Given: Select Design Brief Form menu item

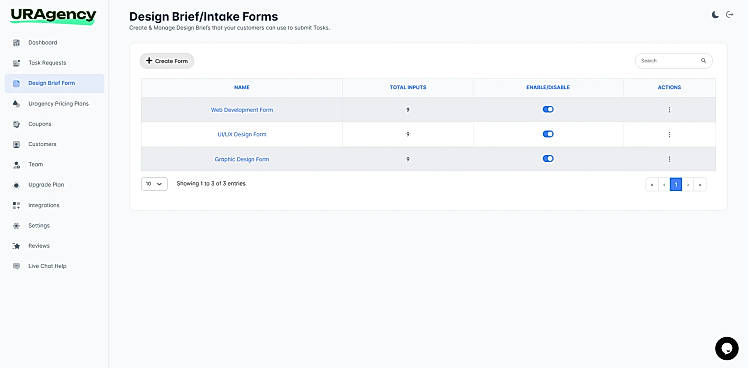Looking at the screenshot, I should click(54, 84).
